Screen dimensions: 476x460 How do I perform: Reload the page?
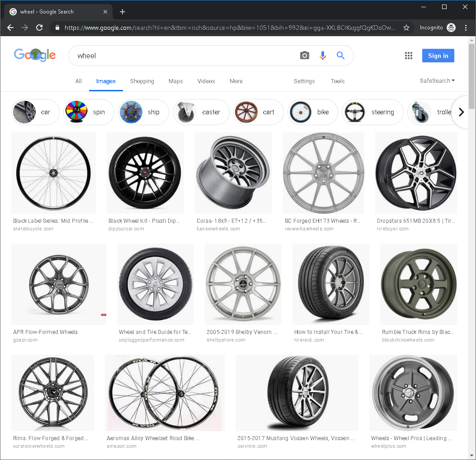[39, 28]
